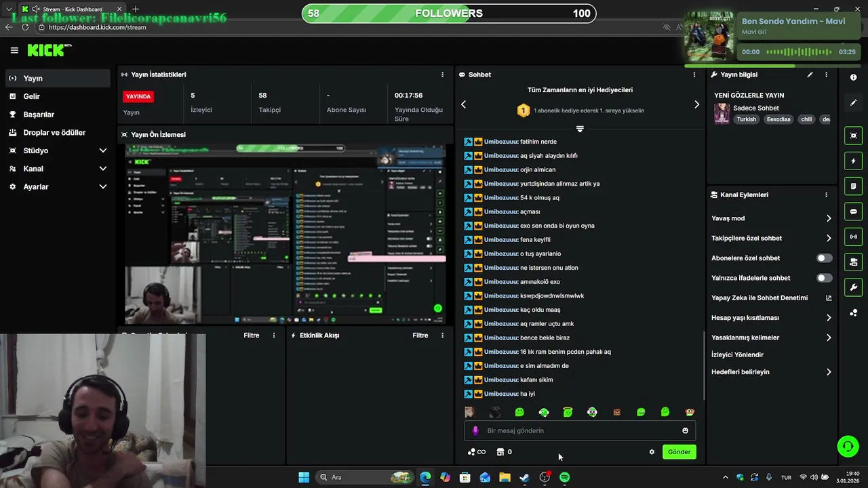Insert the green headphones emote
Image resolution: width=868 pixels, height=488 pixels.
[543, 412]
